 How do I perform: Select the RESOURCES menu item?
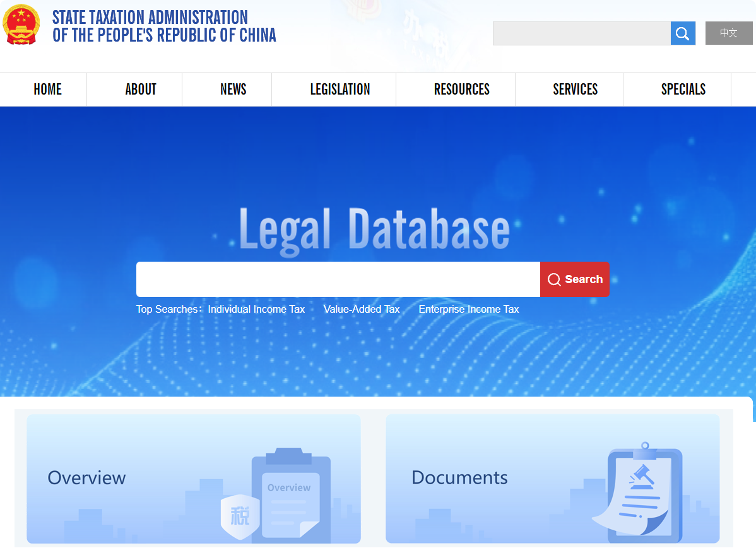click(x=461, y=90)
